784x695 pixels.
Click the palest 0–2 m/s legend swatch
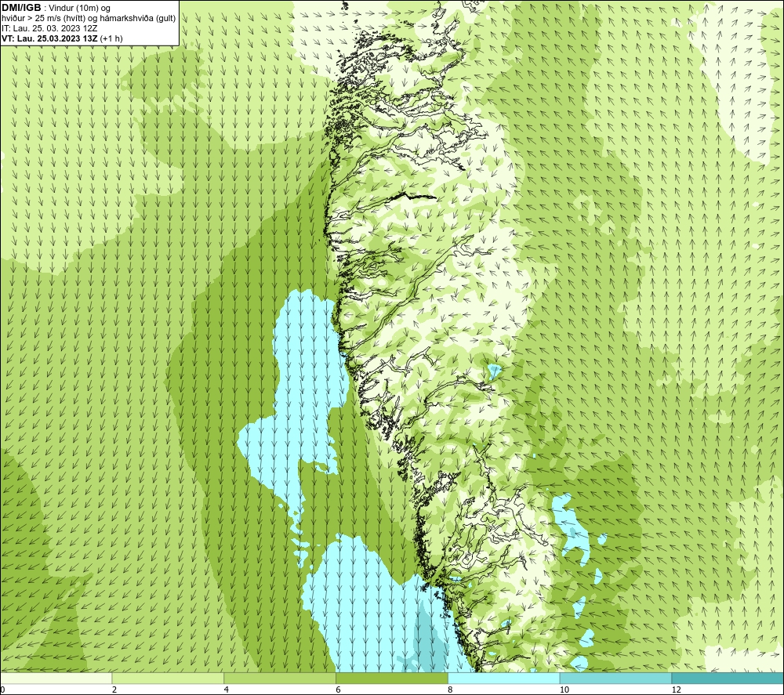click(56, 678)
